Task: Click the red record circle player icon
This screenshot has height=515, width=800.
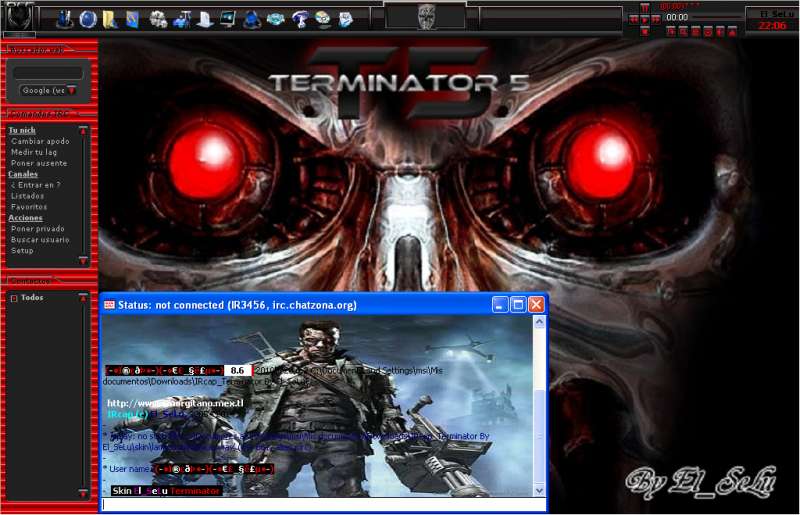Action: pos(708,32)
